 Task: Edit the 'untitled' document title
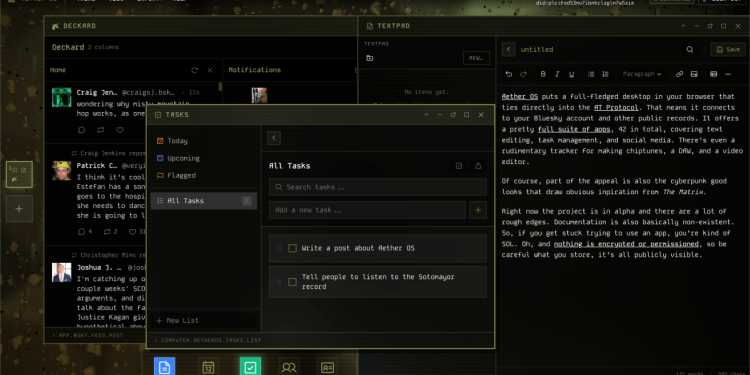point(537,49)
